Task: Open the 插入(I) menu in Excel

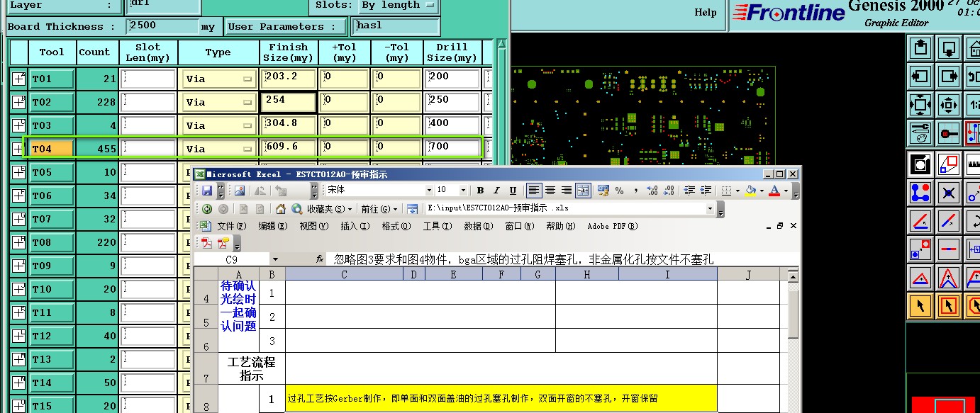Action: (x=355, y=226)
